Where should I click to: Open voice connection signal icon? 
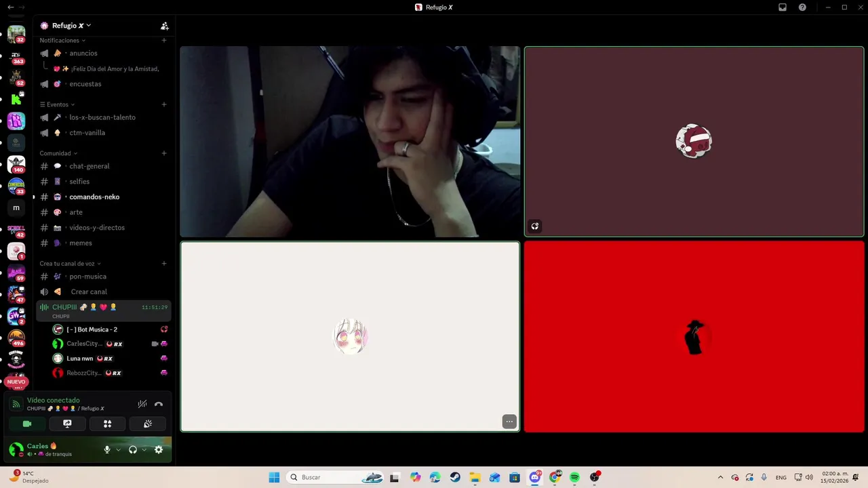[x=16, y=404]
